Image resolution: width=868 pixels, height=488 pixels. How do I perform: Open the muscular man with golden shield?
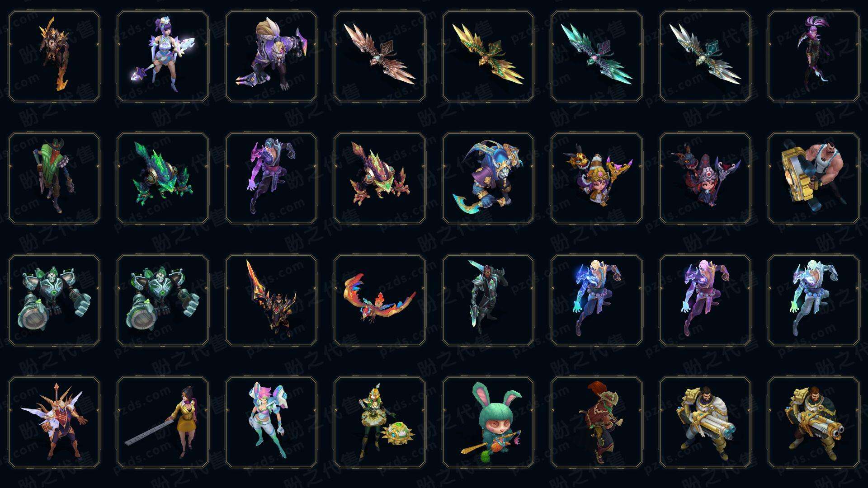[x=814, y=178]
